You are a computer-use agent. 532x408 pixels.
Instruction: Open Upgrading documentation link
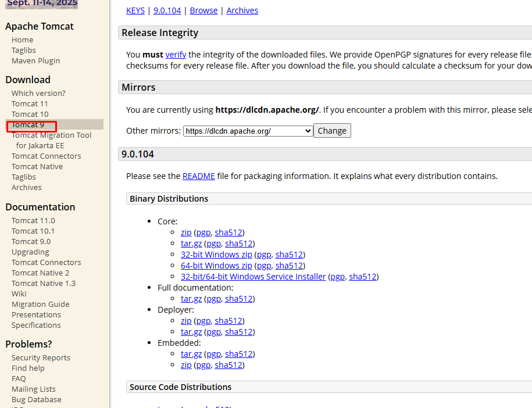[30, 252]
